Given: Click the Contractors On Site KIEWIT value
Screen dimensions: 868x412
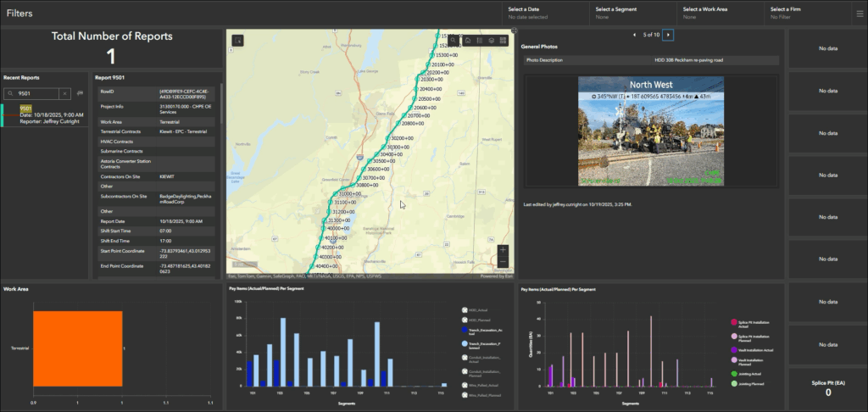Looking at the screenshot, I should [167, 176].
